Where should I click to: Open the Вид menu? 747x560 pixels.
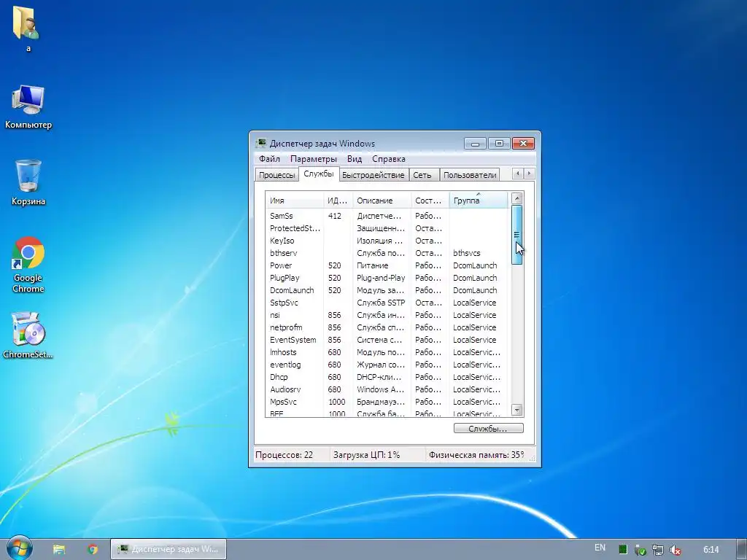[355, 158]
